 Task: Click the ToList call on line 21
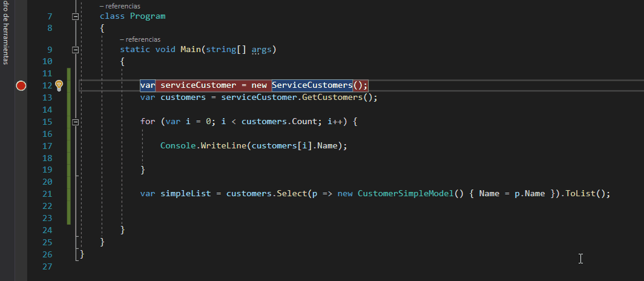580,194
